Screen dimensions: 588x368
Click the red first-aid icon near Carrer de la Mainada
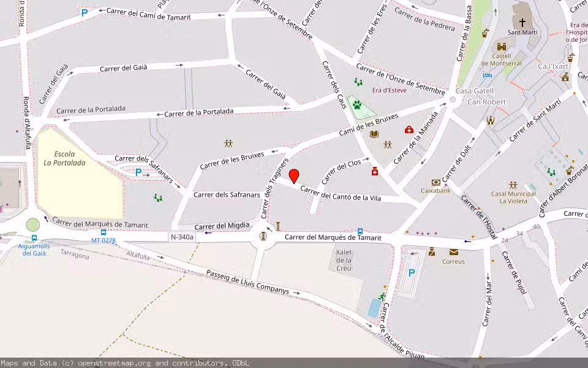pos(409,130)
